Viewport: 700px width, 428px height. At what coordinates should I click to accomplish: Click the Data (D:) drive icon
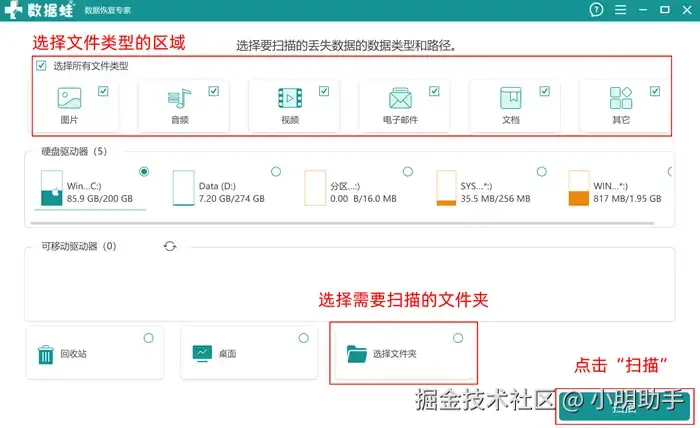(x=183, y=188)
